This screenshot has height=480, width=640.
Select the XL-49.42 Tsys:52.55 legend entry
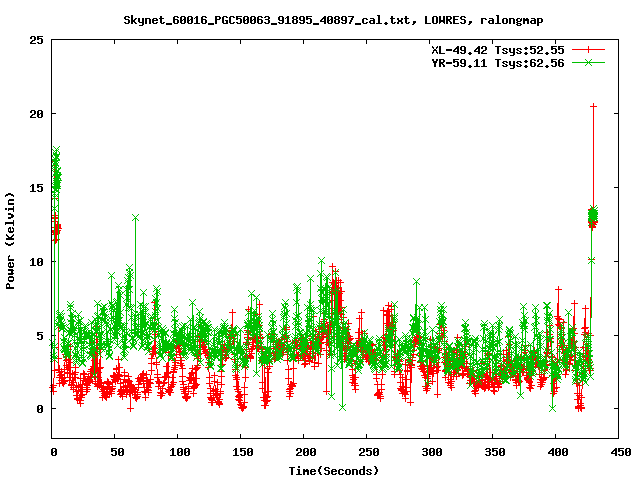tap(498, 50)
